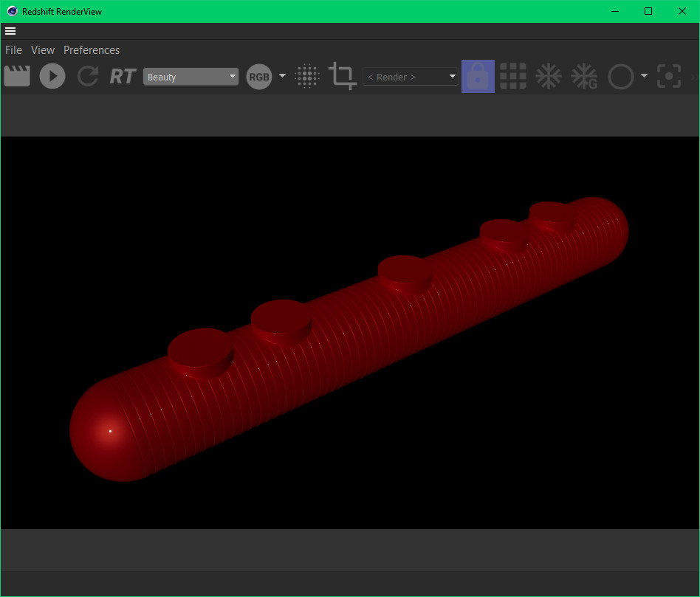Viewport: 700px width, 597px height.
Task: Toggle the bucket grid icon
Action: coord(513,76)
